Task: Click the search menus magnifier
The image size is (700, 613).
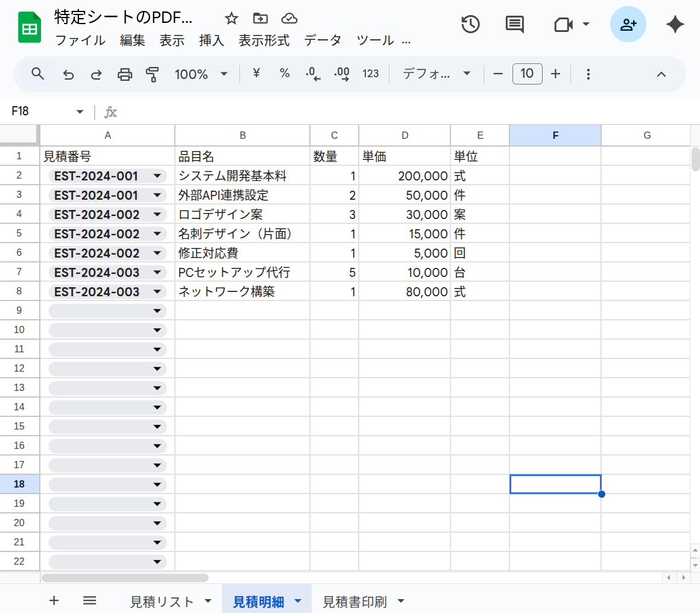Action: (x=38, y=74)
